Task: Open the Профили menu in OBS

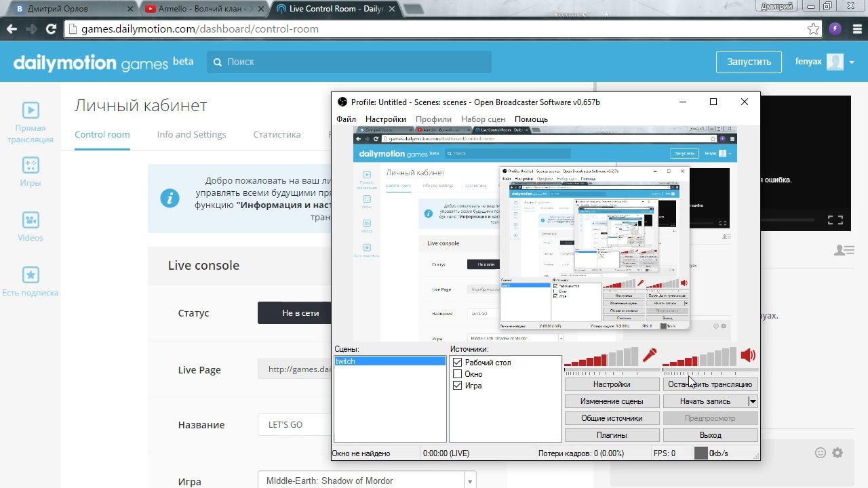Action: (434, 119)
